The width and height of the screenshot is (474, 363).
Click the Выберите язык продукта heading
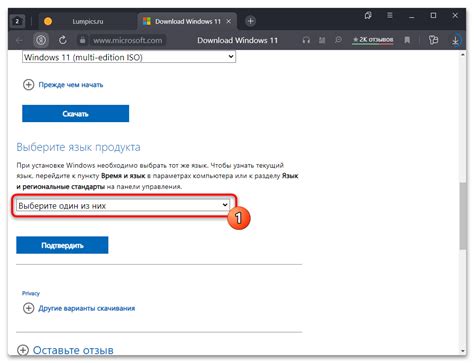pyautogui.click(x=78, y=147)
